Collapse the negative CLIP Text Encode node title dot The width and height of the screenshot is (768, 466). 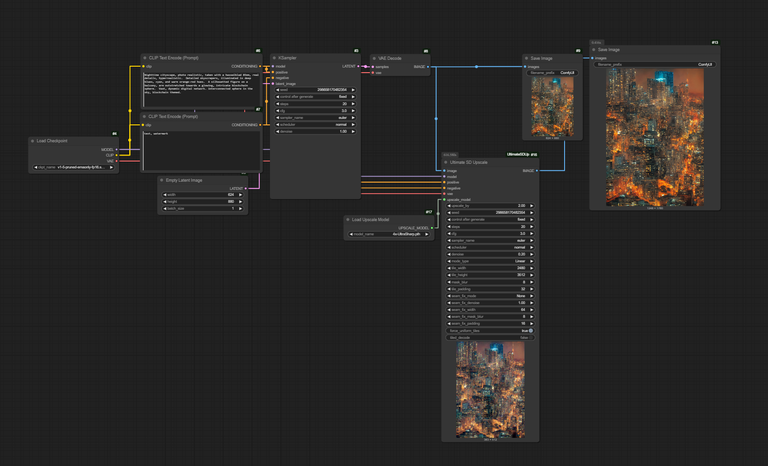pyautogui.click(x=144, y=117)
